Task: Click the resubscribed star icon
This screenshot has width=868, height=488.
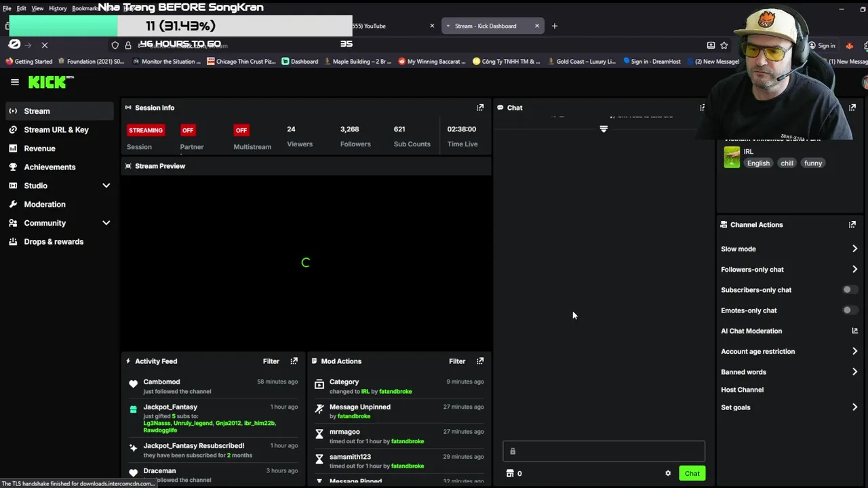Action: 134,447
